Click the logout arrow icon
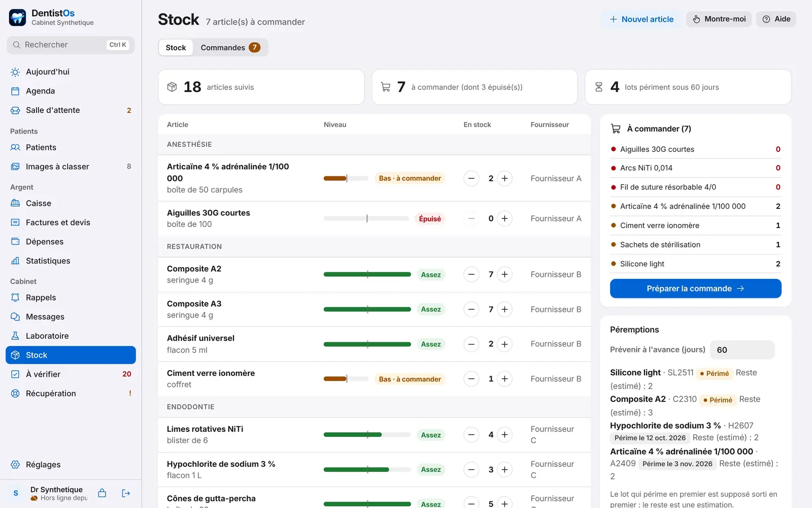This screenshot has width=812, height=508. tap(126, 493)
